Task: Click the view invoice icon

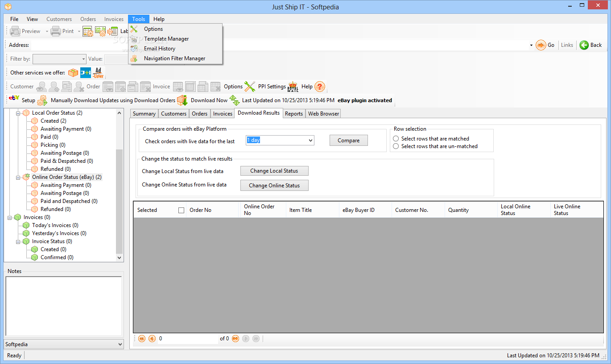Action: pos(178,87)
